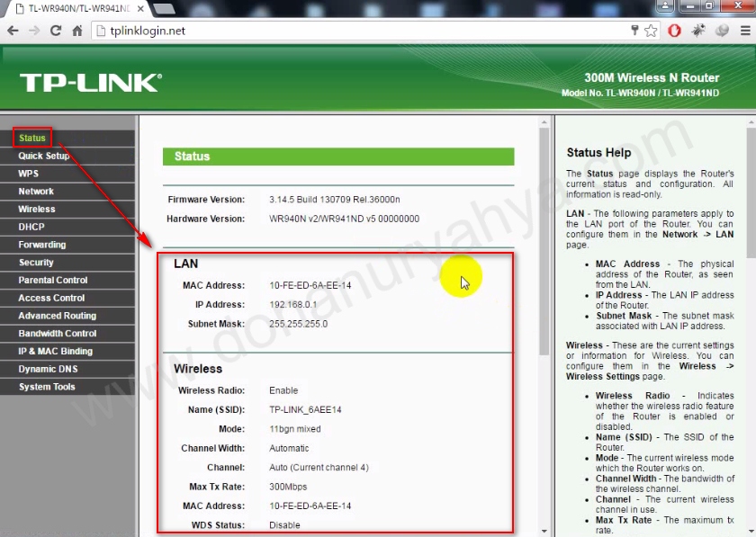Click the main panel scrollbar thumb
This screenshot has width=756, height=537.
coord(544,241)
